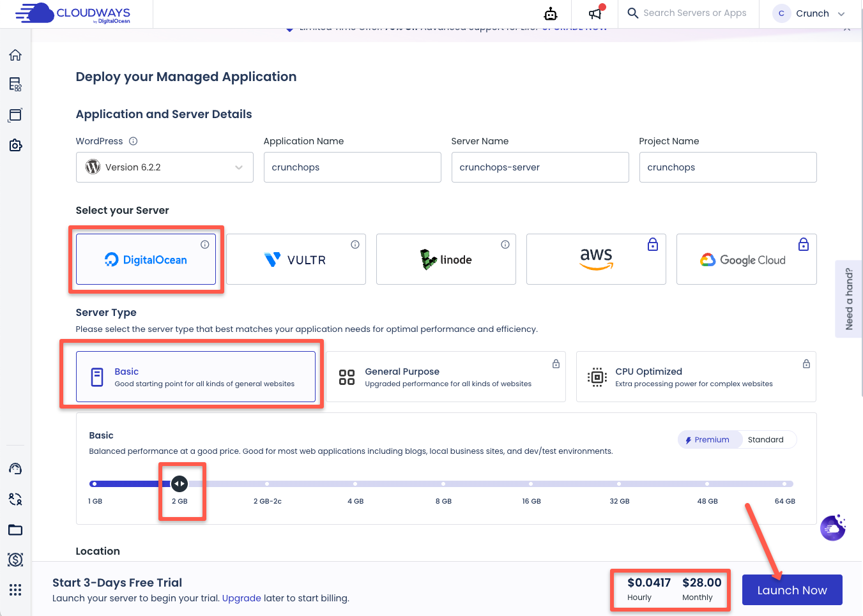Click CPU Optimized lock icon
Image resolution: width=863 pixels, height=616 pixels.
click(806, 364)
